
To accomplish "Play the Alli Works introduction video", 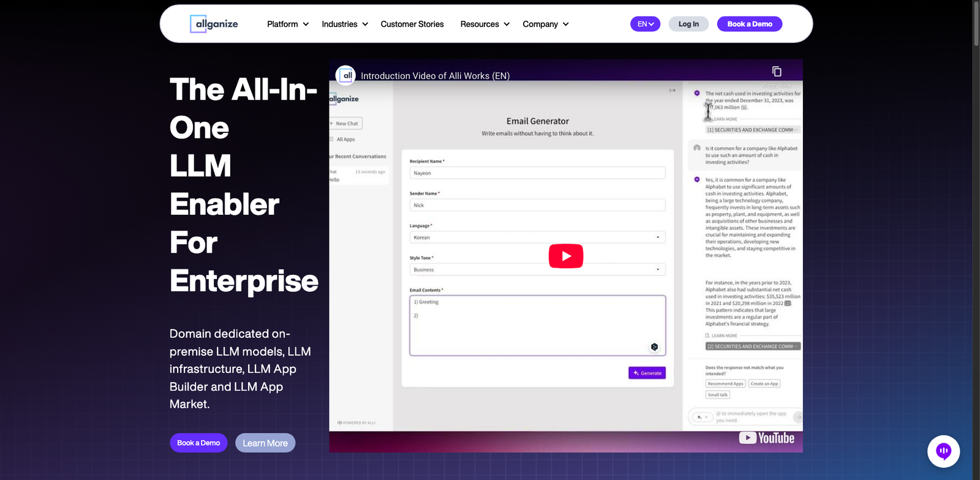I will 565,256.
